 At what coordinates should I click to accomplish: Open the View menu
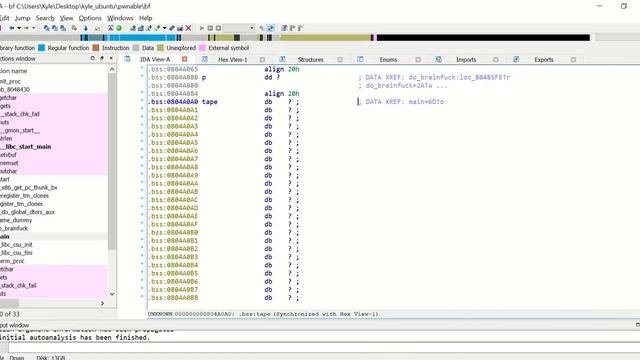(67, 18)
